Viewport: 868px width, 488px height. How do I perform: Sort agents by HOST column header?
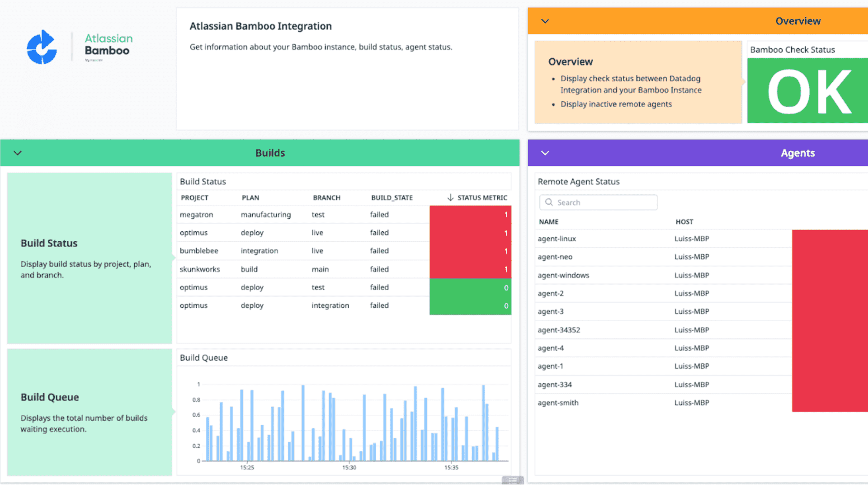(x=684, y=222)
